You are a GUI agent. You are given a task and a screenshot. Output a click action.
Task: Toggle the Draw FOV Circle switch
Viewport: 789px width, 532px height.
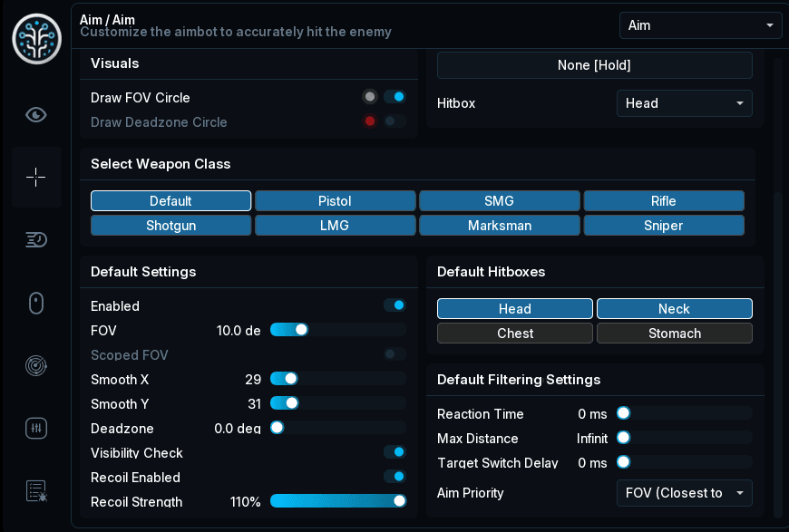[x=395, y=97]
